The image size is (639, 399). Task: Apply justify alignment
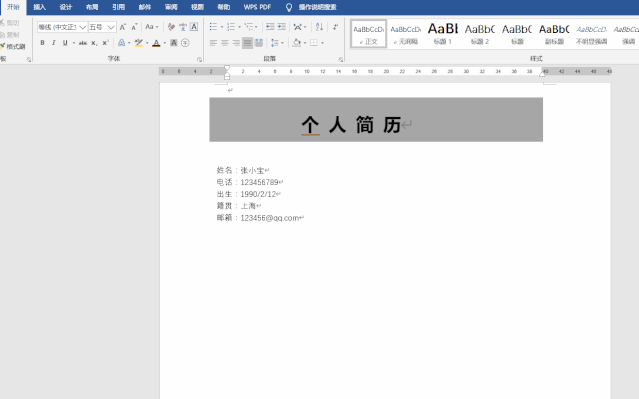(x=247, y=43)
